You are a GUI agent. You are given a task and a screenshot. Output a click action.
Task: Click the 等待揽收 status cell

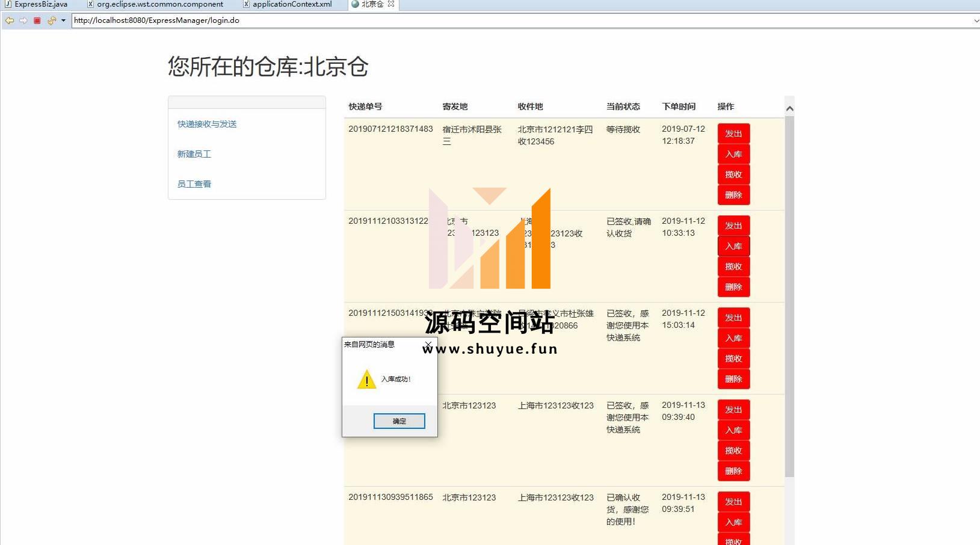click(x=623, y=129)
